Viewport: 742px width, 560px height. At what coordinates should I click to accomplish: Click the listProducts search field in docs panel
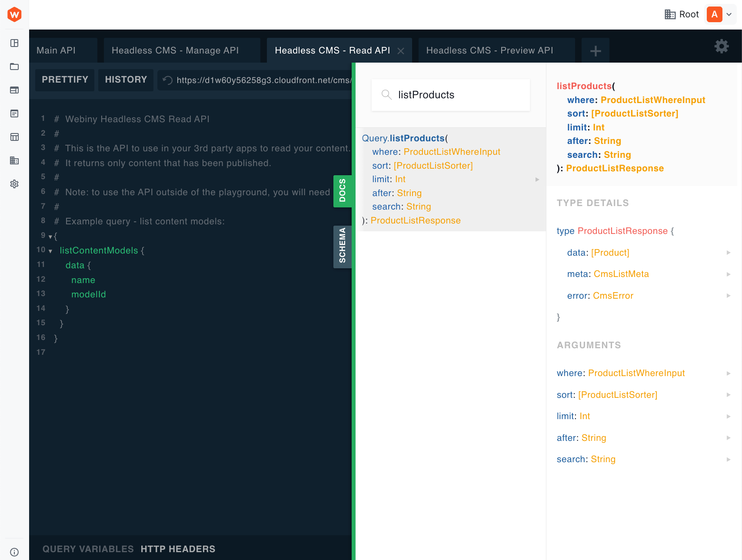click(x=450, y=95)
